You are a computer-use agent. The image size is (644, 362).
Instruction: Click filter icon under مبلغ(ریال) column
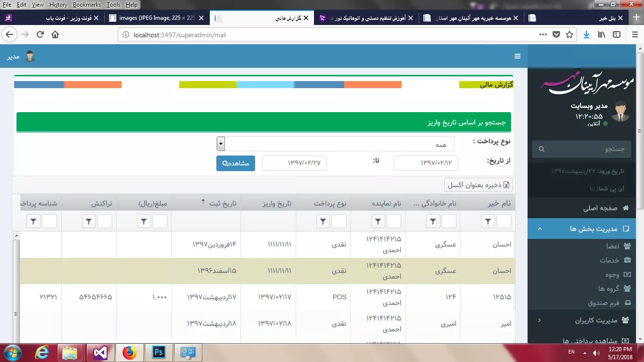tap(145, 221)
